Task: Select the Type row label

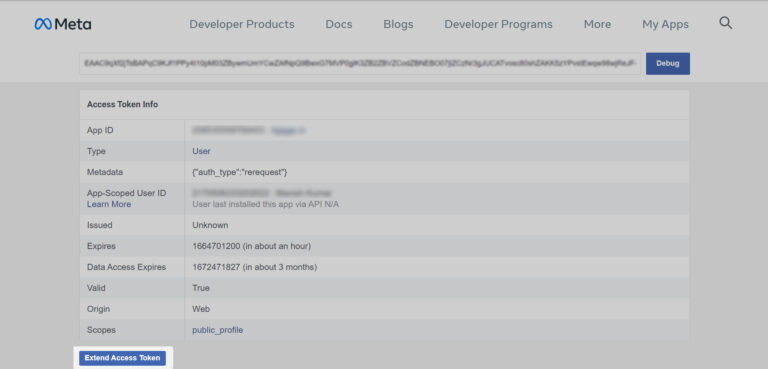Action: [96, 151]
